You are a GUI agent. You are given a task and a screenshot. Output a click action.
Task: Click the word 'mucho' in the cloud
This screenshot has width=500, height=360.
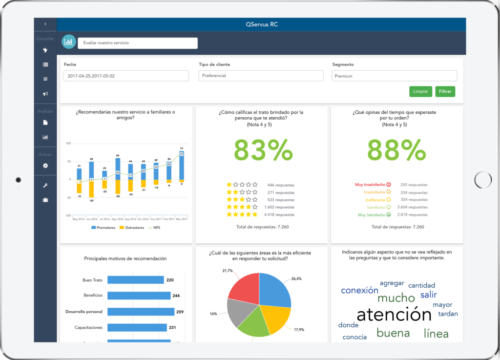[x=396, y=298]
